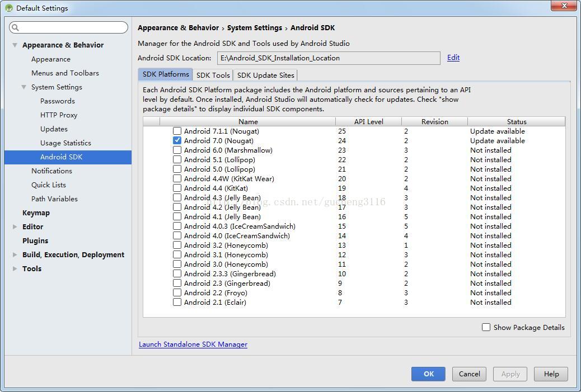
Task: Select Passwords under System Settings
Action: [x=58, y=101]
